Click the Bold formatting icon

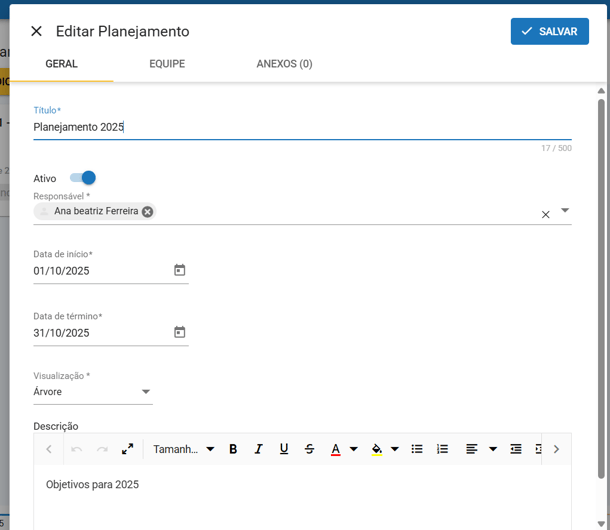233,449
